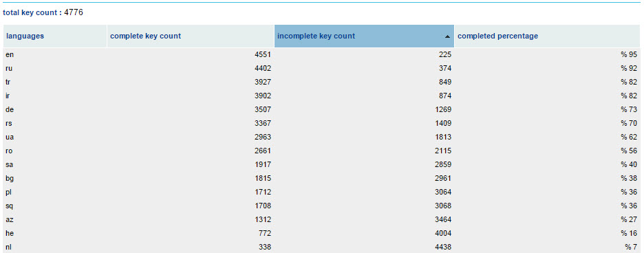Click the total key count label
The height and width of the screenshot is (253, 644).
click(x=32, y=13)
